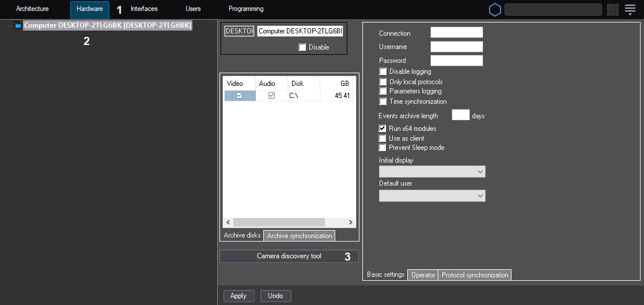
Task: Open the Initial display dropdown
Action: pyautogui.click(x=432, y=171)
